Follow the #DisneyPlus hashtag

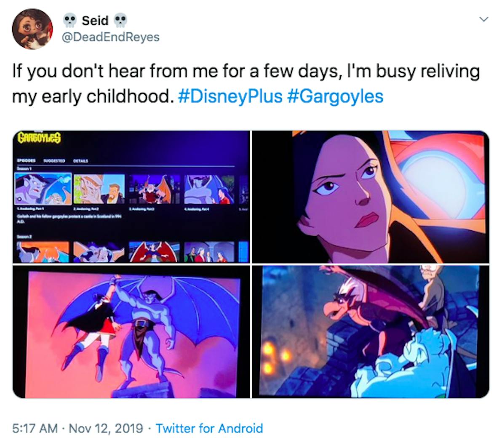229,96
